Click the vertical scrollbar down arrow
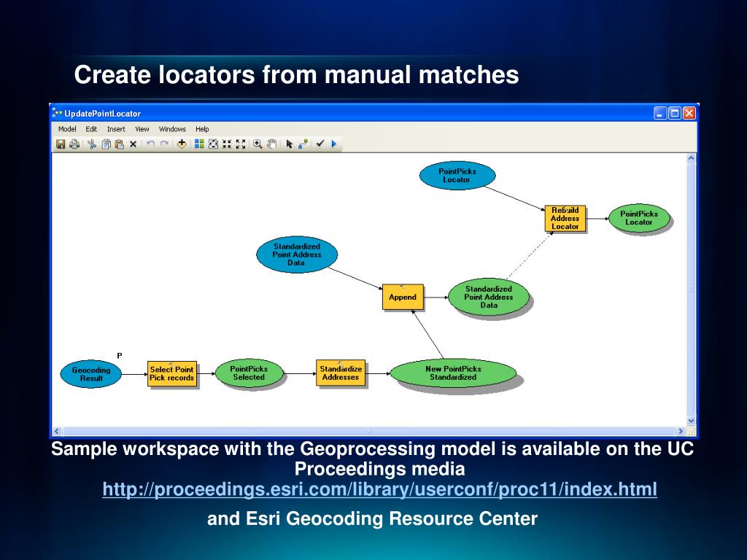Image resolution: width=747 pixels, height=560 pixels. [x=692, y=421]
